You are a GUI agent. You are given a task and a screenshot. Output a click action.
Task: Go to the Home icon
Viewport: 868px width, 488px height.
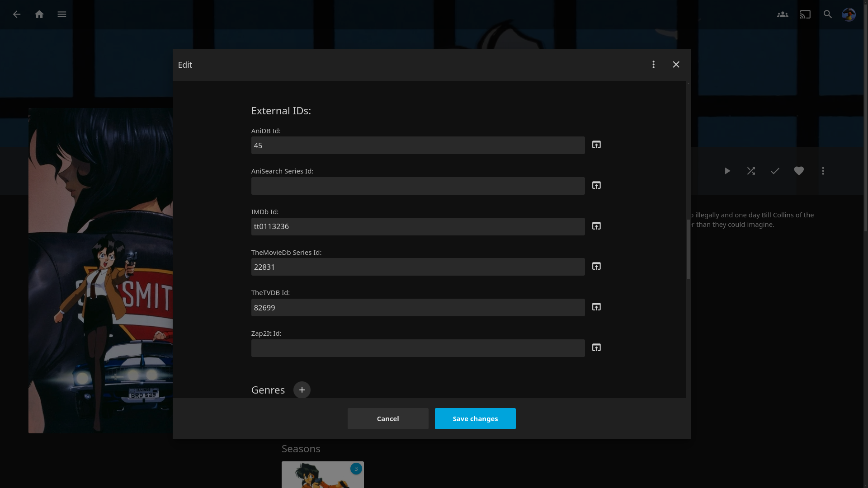coord(39,14)
